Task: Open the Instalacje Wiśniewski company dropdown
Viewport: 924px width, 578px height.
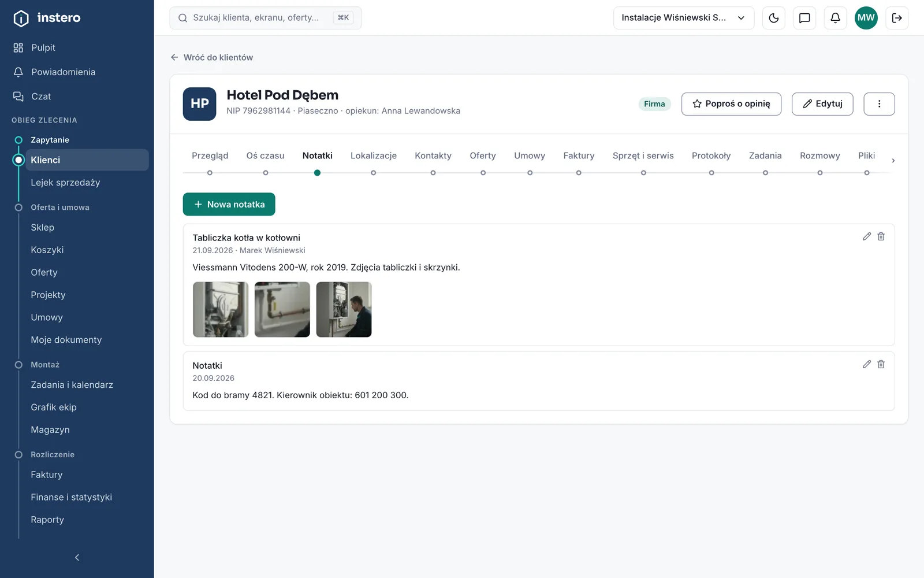Action: (684, 18)
